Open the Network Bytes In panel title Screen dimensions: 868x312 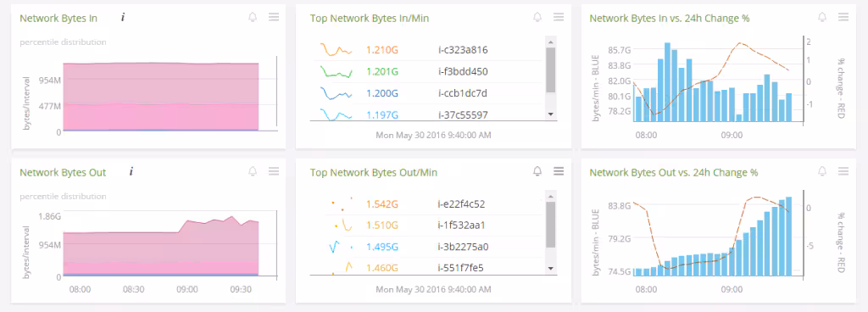click(x=58, y=18)
